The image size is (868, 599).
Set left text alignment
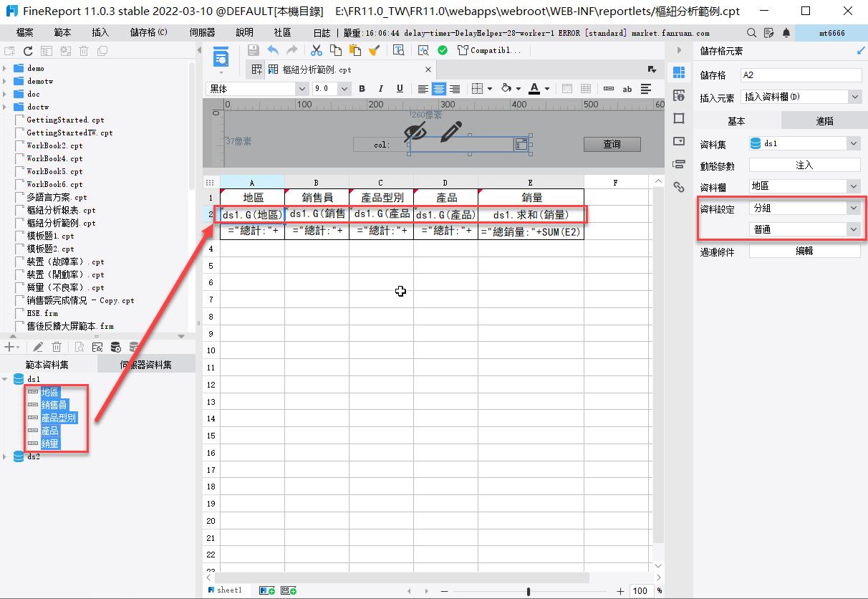[x=423, y=89]
